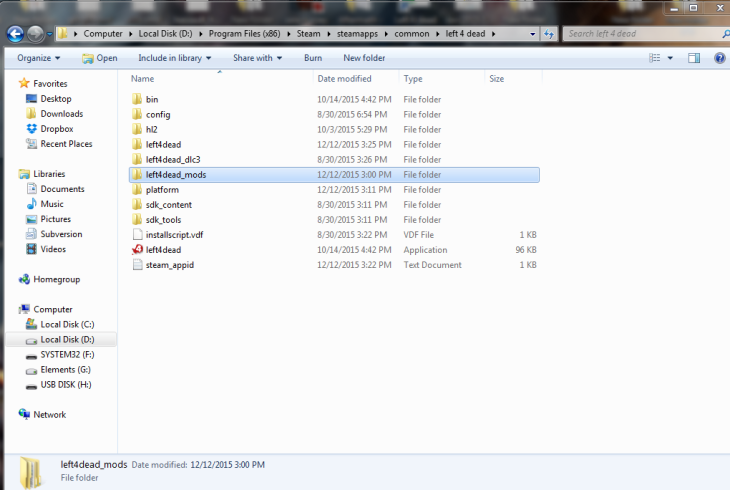This screenshot has width=730, height=490.
Task: Expand the Share with dropdown
Action: coord(257,58)
